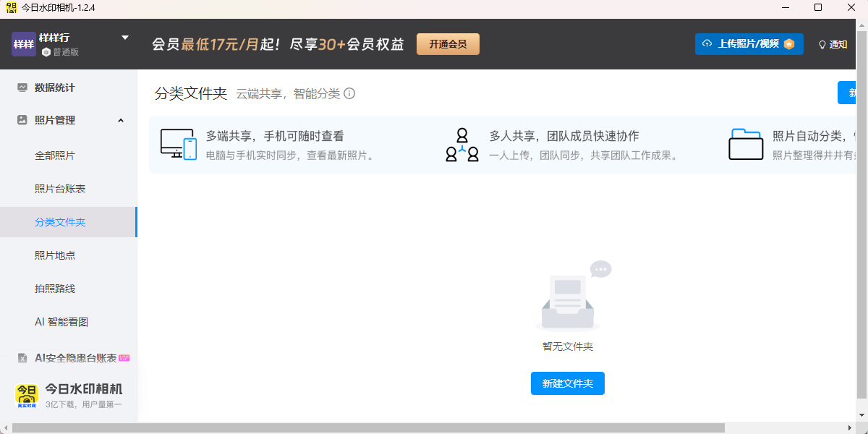The width and height of the screenshot is (868, 434).
Task: Click the 开通会员 button
Action: point(448,44)
